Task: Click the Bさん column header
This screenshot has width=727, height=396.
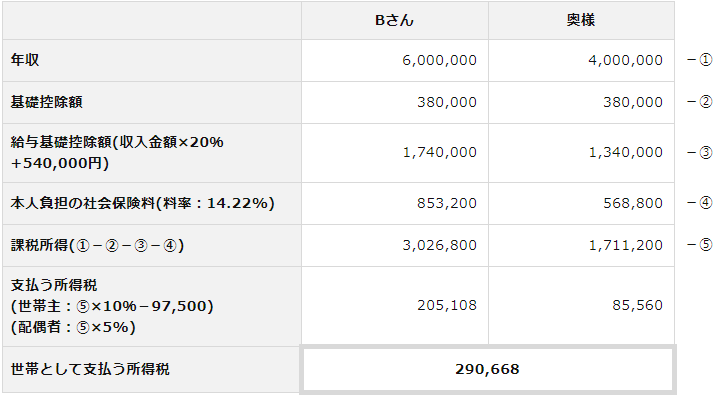Action: [x=395, y=20]
